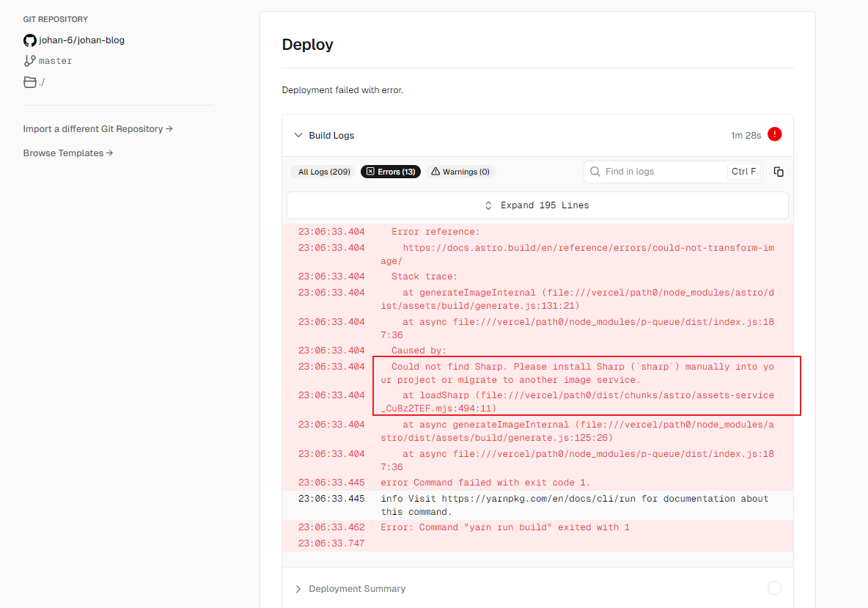
Task: Click the GitHub logo icon beside johan-6/johan-blog
Action: [x=30, y=40]
